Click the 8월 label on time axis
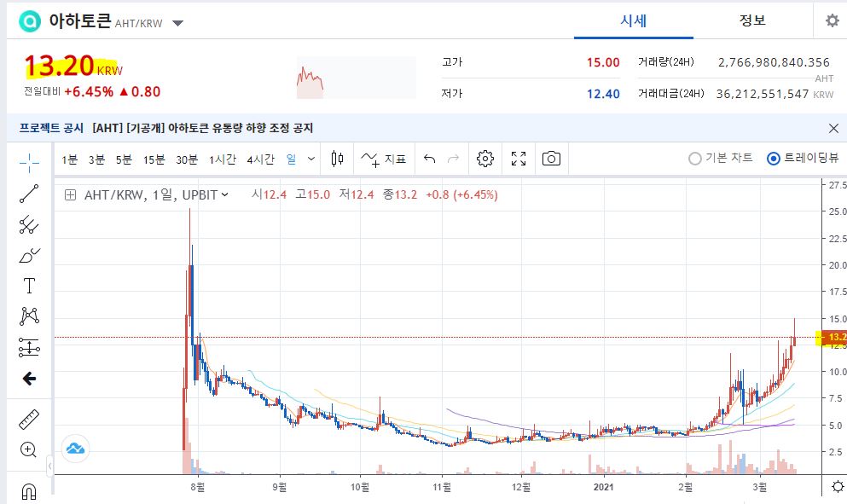Image resolution: width=847 pixels, height=504 pixels. [x=198, y=487]
